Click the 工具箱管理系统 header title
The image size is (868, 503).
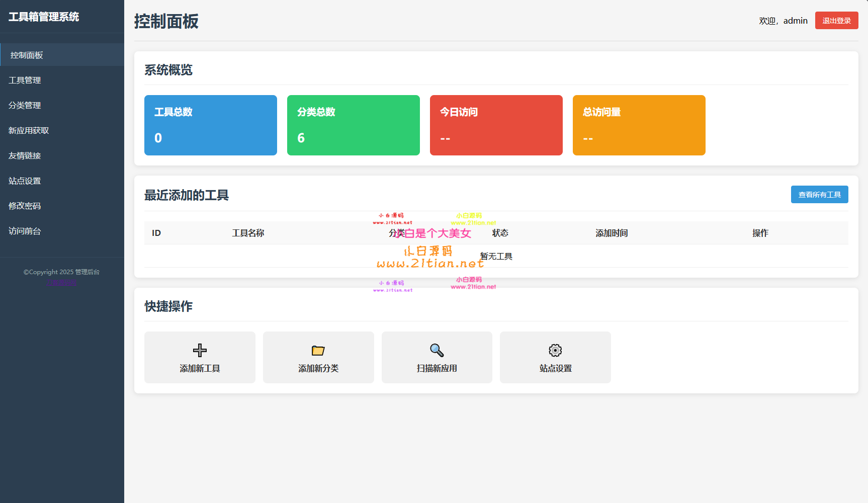coord(44,17)
